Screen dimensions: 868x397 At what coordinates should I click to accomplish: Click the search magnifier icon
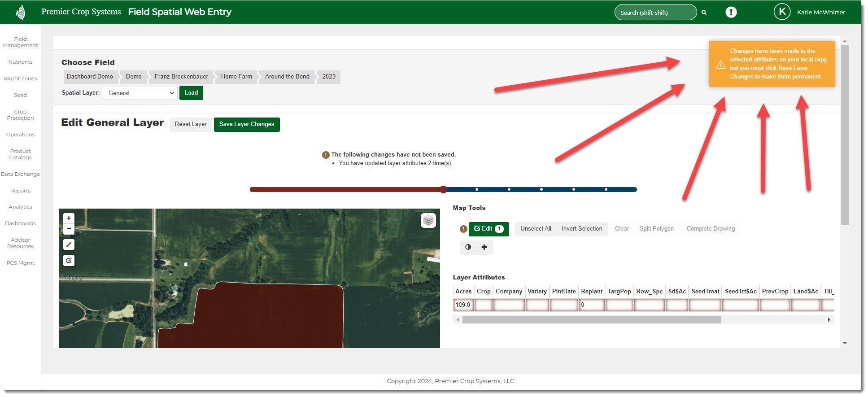coord(704,13)
